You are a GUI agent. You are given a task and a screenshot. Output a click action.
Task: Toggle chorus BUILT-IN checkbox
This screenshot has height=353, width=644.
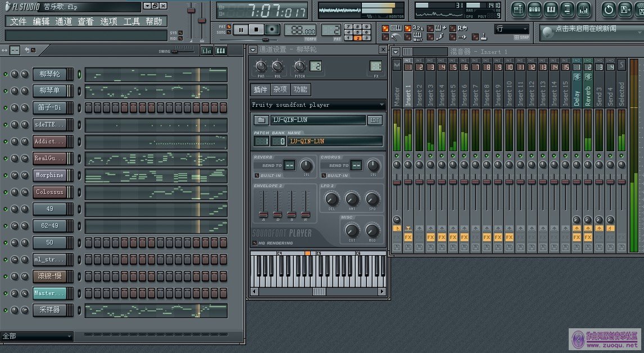click(x=324, y=175)
